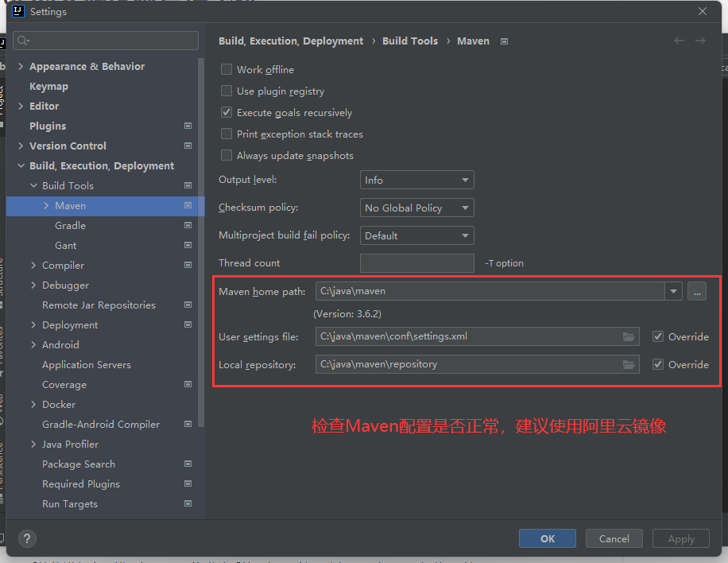Expand the Java Profiler node arrow
The width and height of the screenshot is (728, 563).
[x=33, y=444]
